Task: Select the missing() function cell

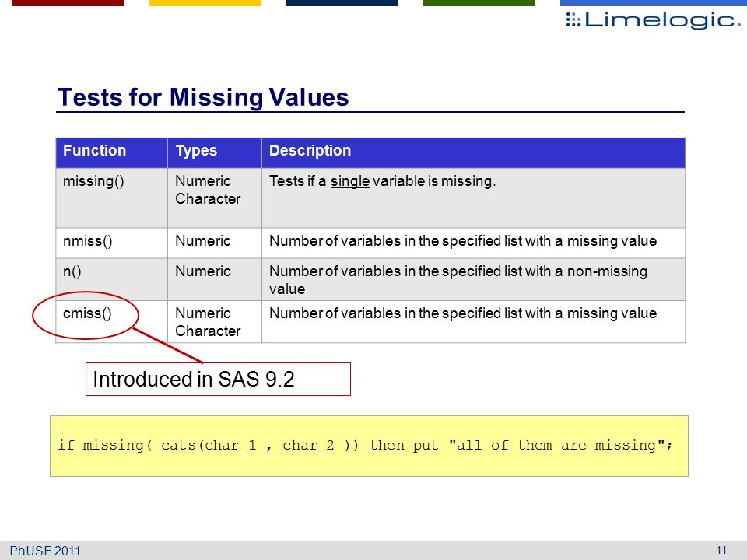Action: pyautogui.click(x=111, y=198)
